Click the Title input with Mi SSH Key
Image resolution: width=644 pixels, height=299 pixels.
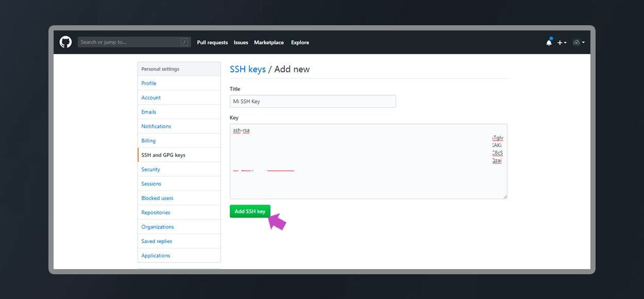313,102
